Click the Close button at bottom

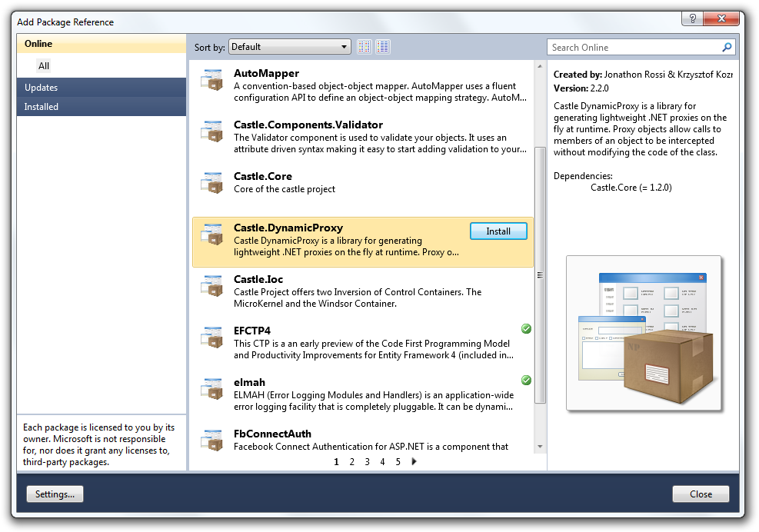[x=701, y=494]
